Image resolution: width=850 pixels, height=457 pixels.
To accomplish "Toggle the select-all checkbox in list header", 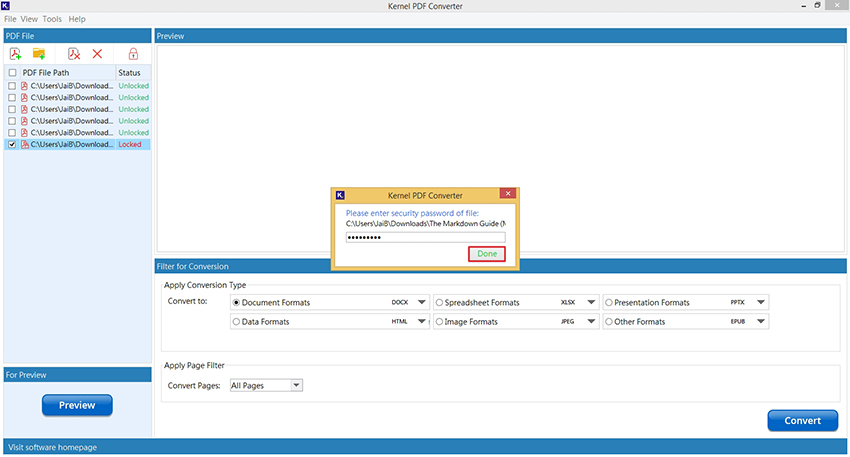I will click(x=12, y=73).
